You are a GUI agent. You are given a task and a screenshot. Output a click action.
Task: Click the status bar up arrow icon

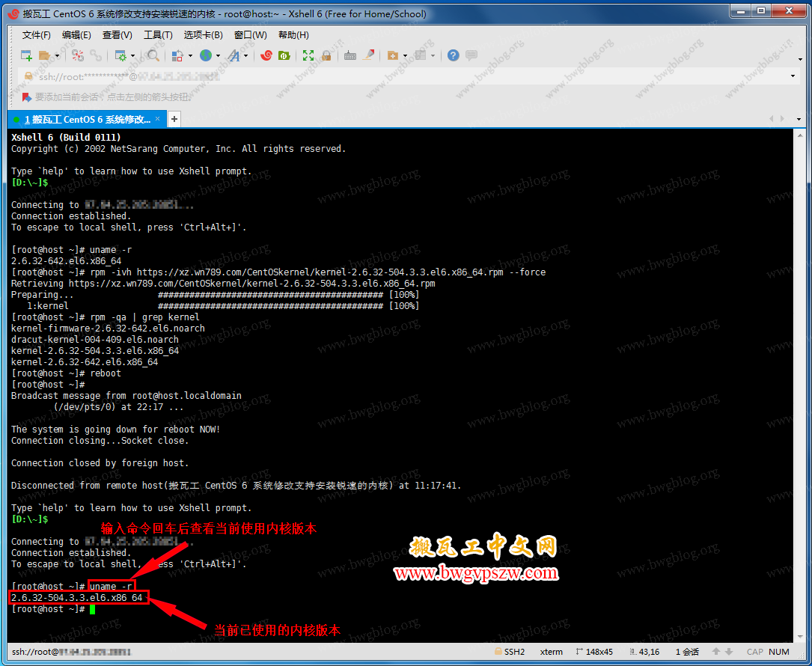coord(716,652)
